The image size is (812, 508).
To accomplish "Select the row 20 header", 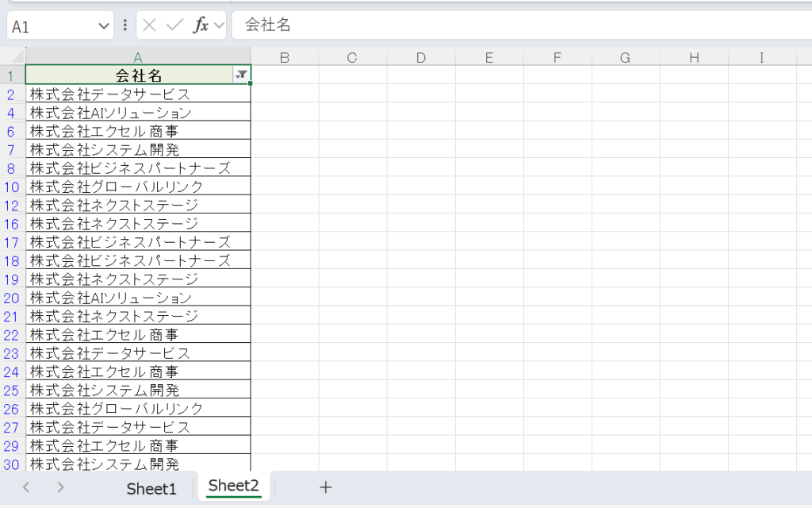I will pos(11,298).
